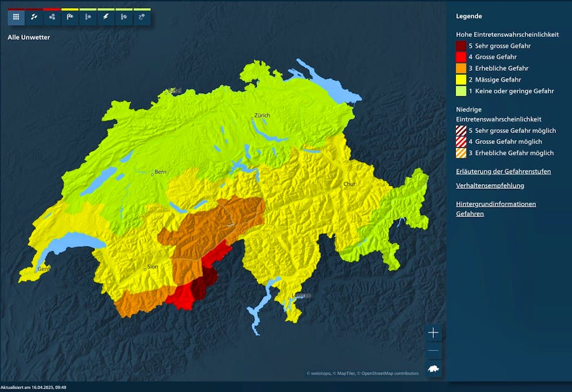Select the heat thermometer hazard icon

[x=123, y=17]
